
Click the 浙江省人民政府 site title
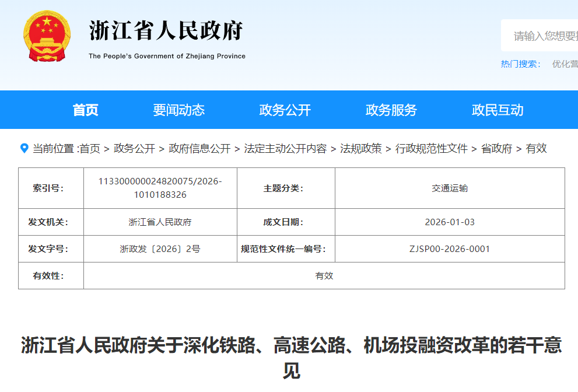(166, 32)
